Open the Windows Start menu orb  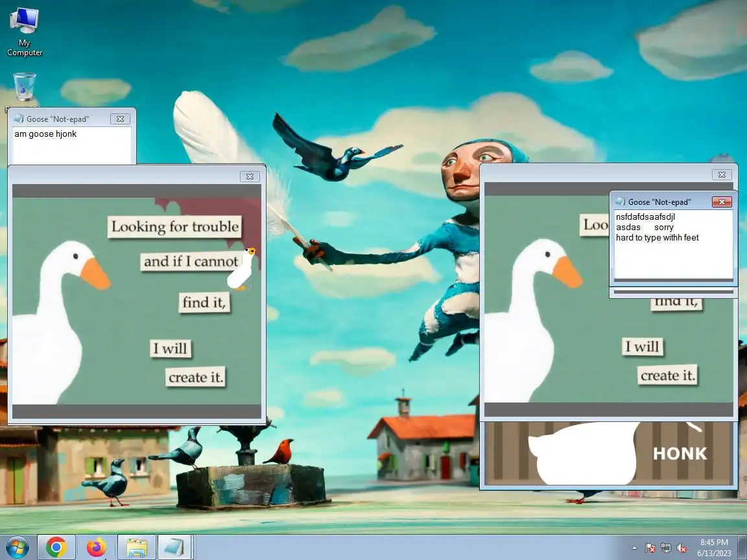click(x=18, y=547)
